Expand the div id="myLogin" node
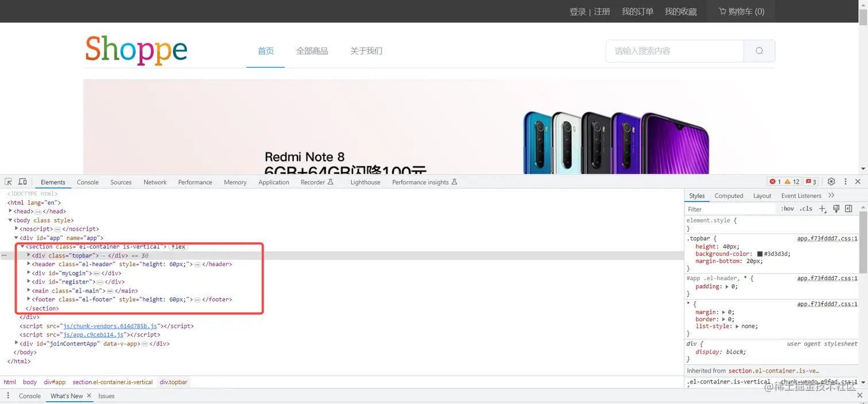The height and width of the screenshot is (404, 868). 29,273
